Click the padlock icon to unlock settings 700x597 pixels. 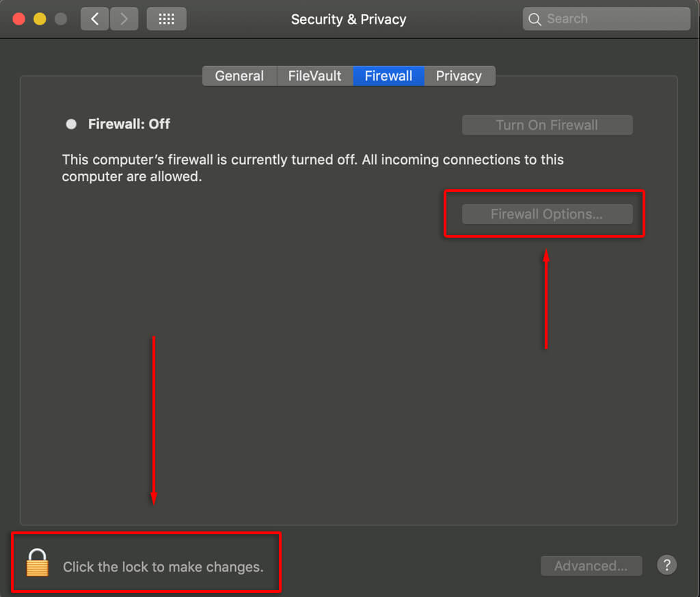click(x=38, y=564)
